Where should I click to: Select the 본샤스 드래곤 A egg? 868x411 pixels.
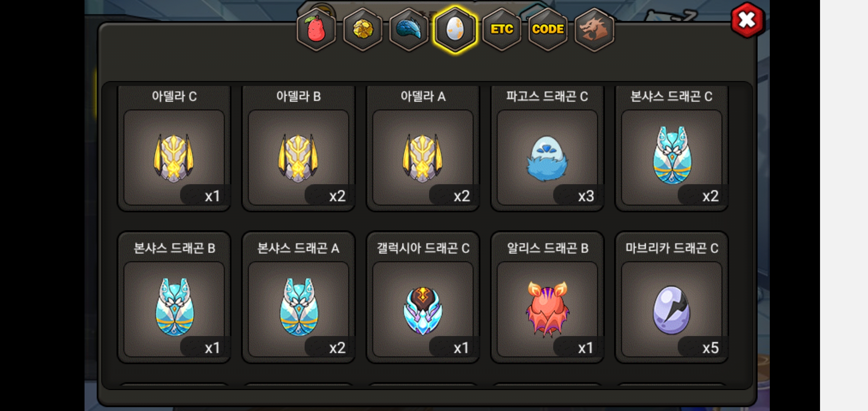point(298,297)
